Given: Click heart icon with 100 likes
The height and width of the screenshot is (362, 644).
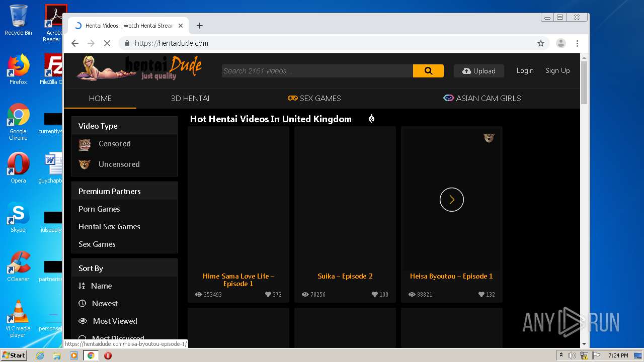Looking at the screenshot, I should tap(374, 295).
